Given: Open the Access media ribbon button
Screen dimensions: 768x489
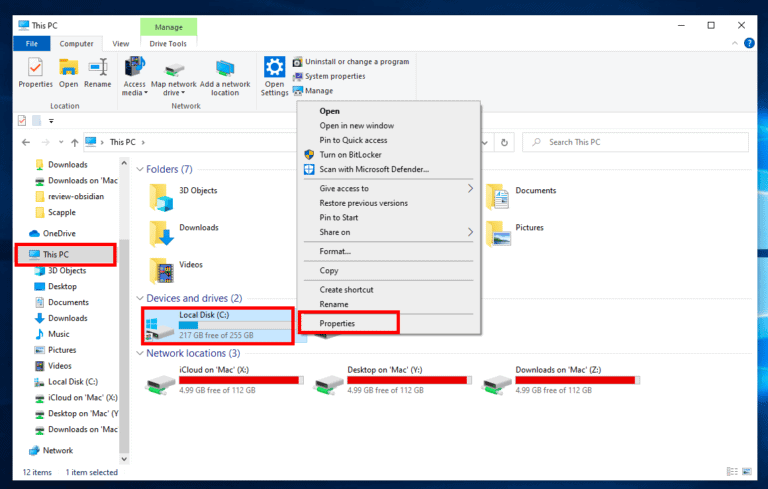Looking at the screenshot, I should pyautogui.click(x=134, y=68).
